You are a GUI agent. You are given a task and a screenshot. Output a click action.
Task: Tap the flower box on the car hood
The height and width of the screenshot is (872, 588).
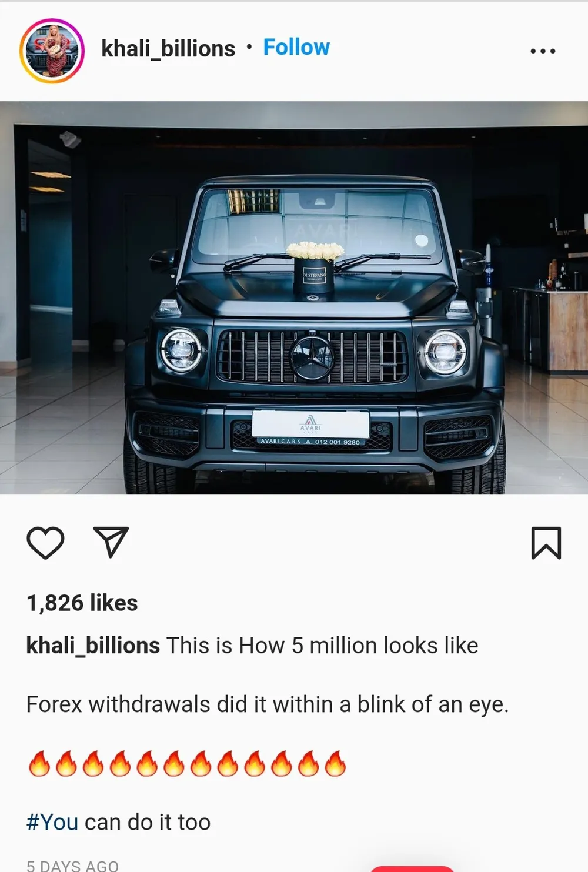click(x=315, y=270)
